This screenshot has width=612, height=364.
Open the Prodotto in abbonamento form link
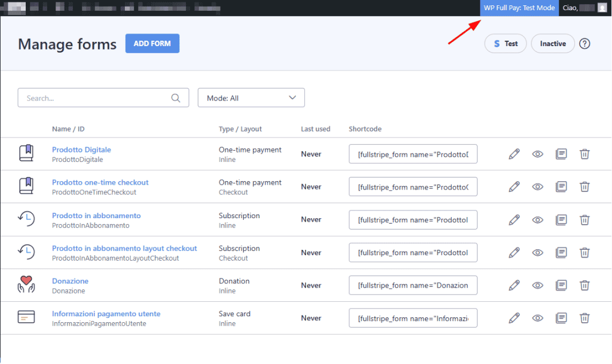point(97,215)
